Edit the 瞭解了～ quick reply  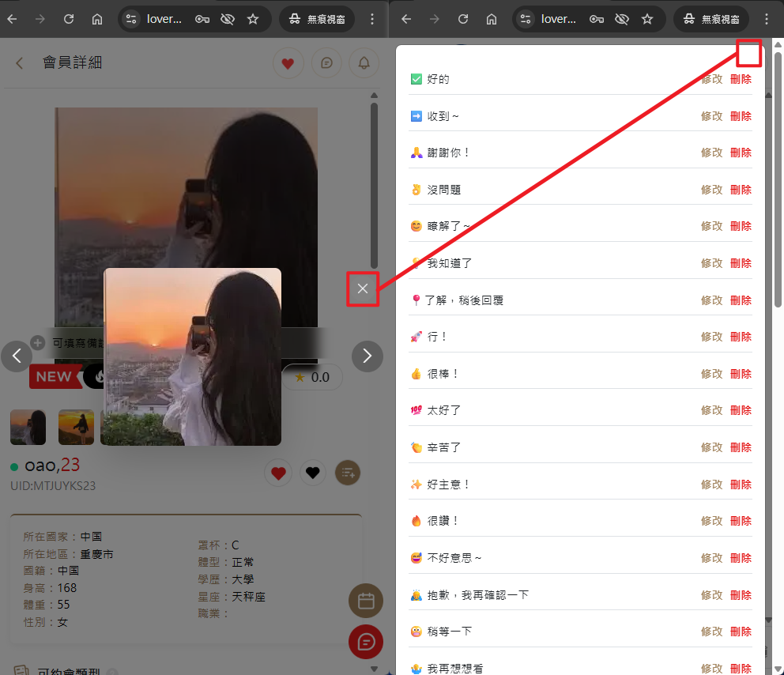pyautogui.click(x=711, y=226)
